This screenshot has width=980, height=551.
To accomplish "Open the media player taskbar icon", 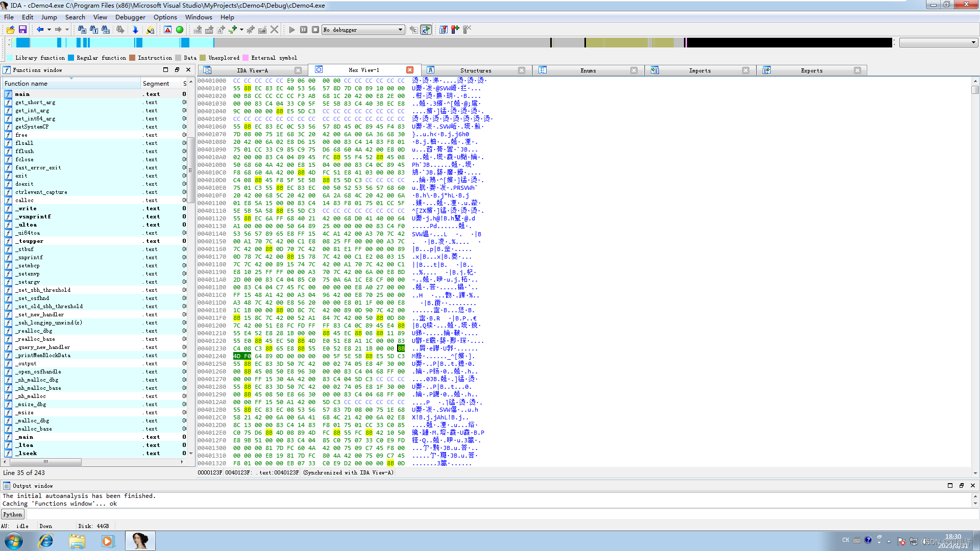I will coord(108,541).
